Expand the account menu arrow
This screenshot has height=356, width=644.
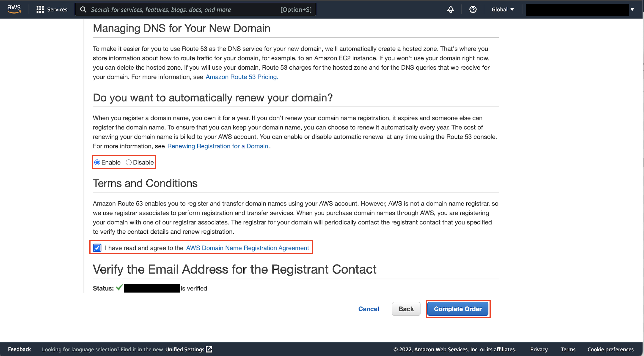tap(632, 9)
